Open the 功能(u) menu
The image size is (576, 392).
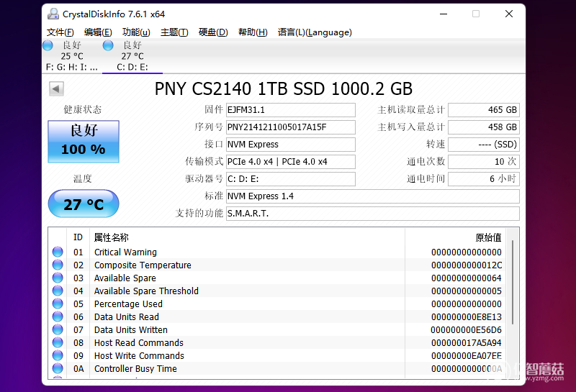point(136,32)
